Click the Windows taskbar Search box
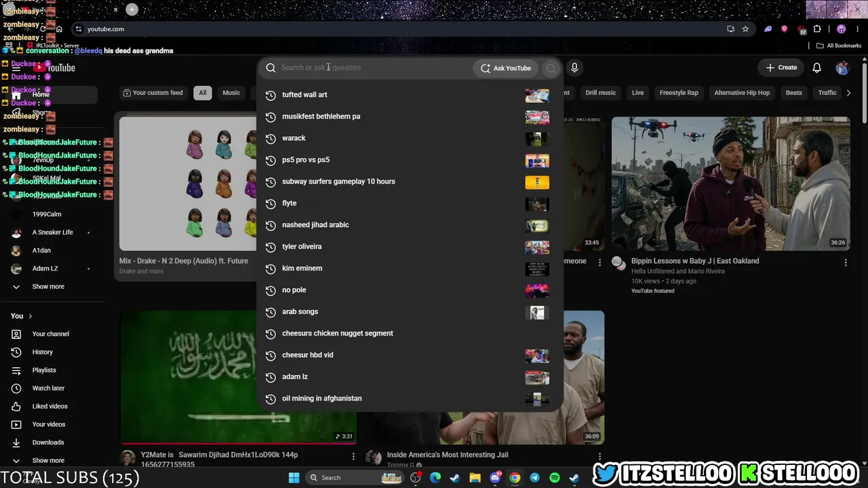This screenshot has width=868, height=488. pyautogui.click(x=354, y=478)
